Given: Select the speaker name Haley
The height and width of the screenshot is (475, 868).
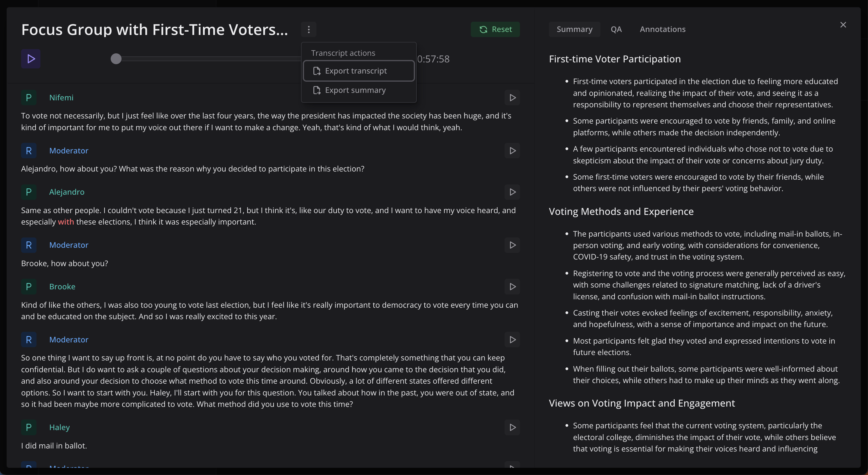Looking at the screenshot, I should 59,428.
